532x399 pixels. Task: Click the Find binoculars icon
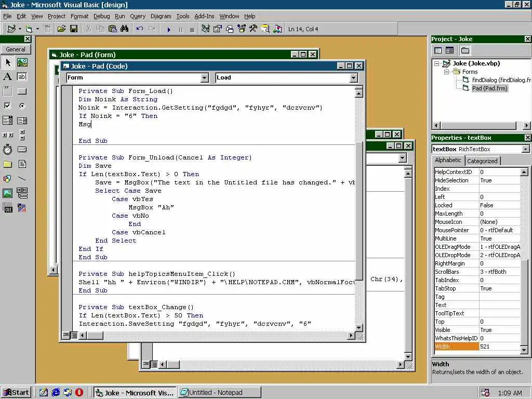(124, 29)
